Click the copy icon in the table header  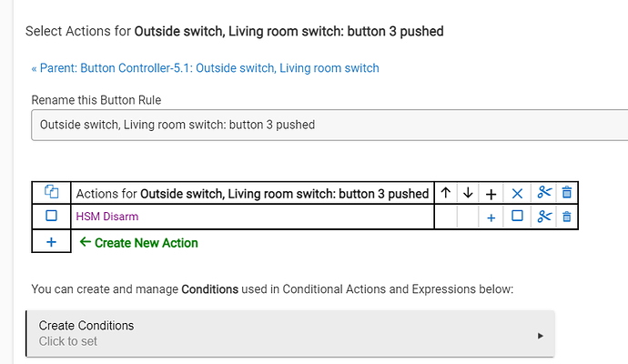click(x=51, y=193)
